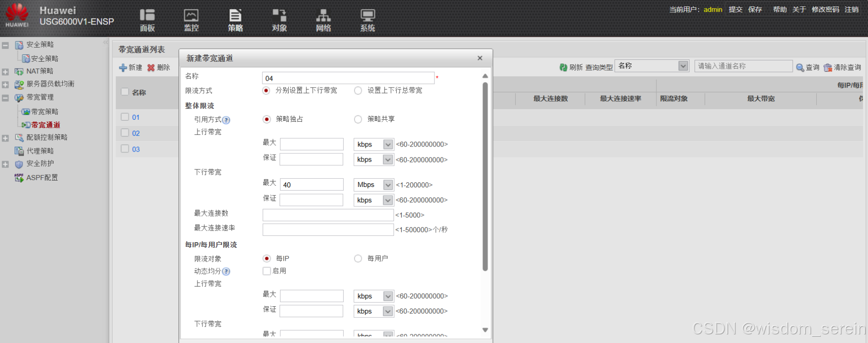Click help icon beside 动态均分
Viewport: 868px width, 343px height.
tap(226, 271)
